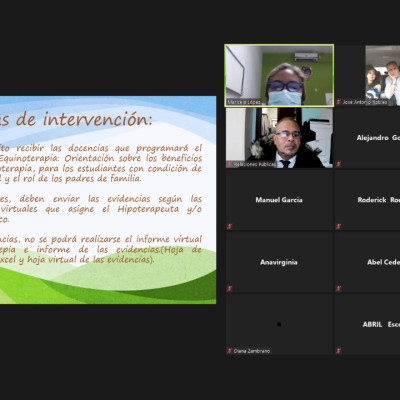Image resolution: width=400 pixels, height=400 pixels.
Task: Select Roderick participant tile
Action: click(x=368, y=200)
